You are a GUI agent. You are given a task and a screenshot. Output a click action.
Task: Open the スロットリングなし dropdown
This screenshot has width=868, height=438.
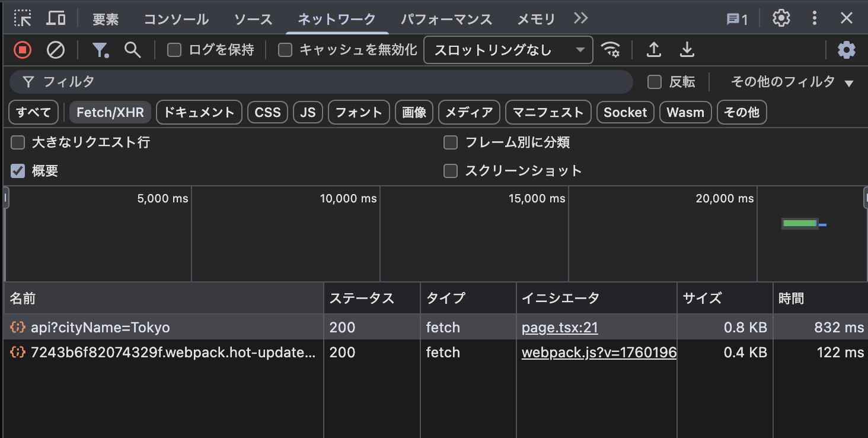tap(508, 50)
